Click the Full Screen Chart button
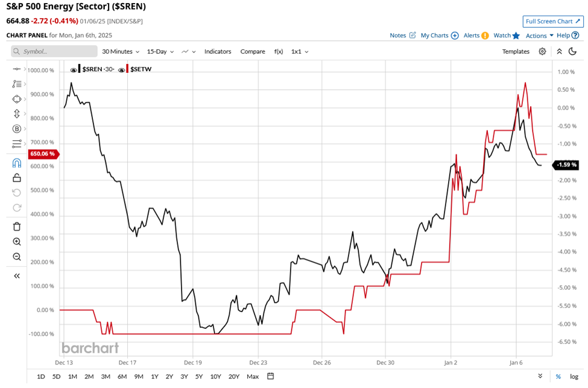 click(x=553, y=21)
